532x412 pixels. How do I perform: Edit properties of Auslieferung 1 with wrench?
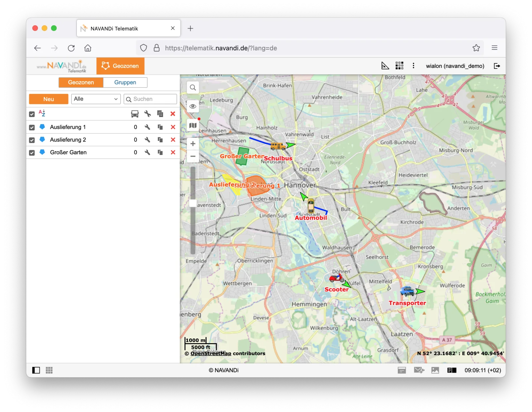[x=148, y=127]
